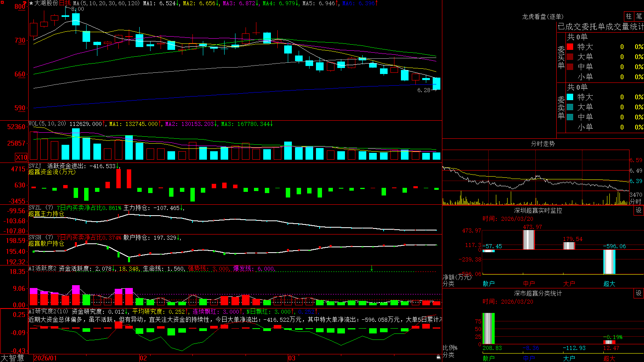Image resolution: width=644 pixels, height=362 pixels.
Task: Click the 2026/01 date marker on timeline
Action: [45, 358]
